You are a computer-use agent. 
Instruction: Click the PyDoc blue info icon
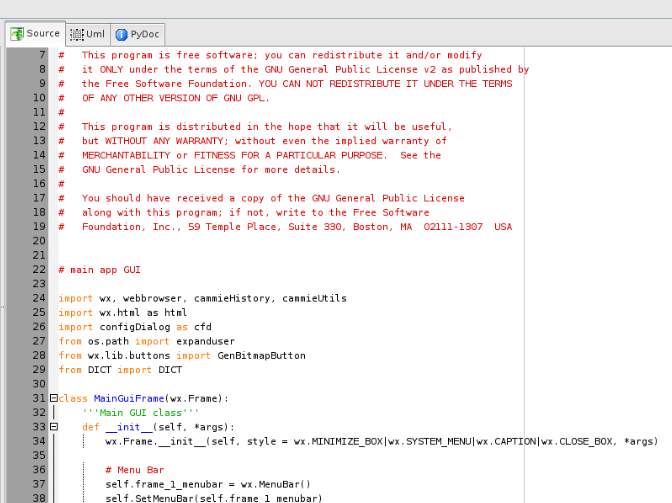pyautogui.click(x=122, y=35)
